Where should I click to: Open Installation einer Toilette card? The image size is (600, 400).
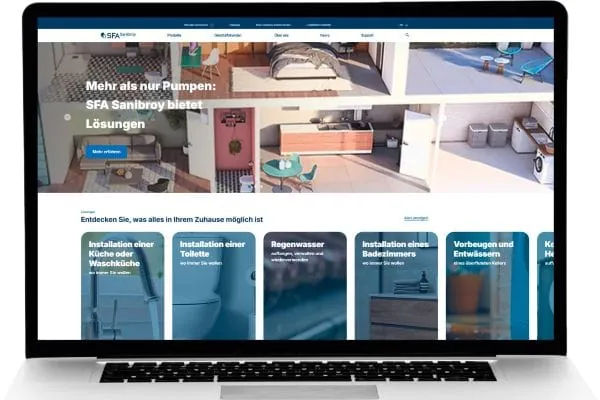pyautogui.click(x=214, y=286)
